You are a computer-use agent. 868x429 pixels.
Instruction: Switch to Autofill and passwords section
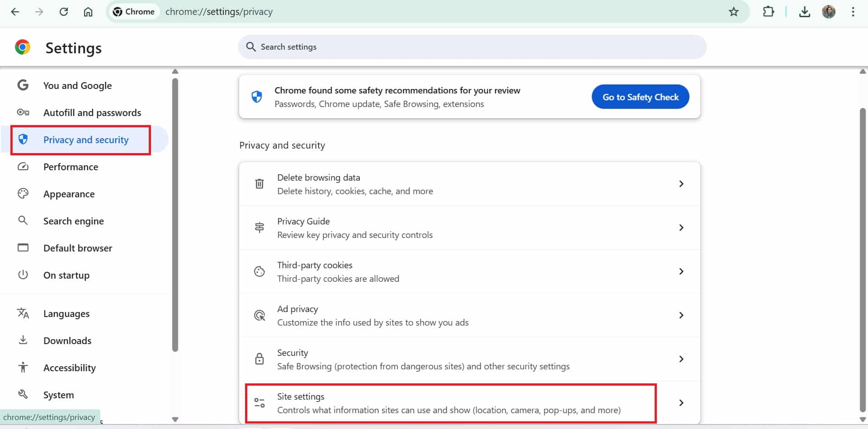tap(92, 113)
